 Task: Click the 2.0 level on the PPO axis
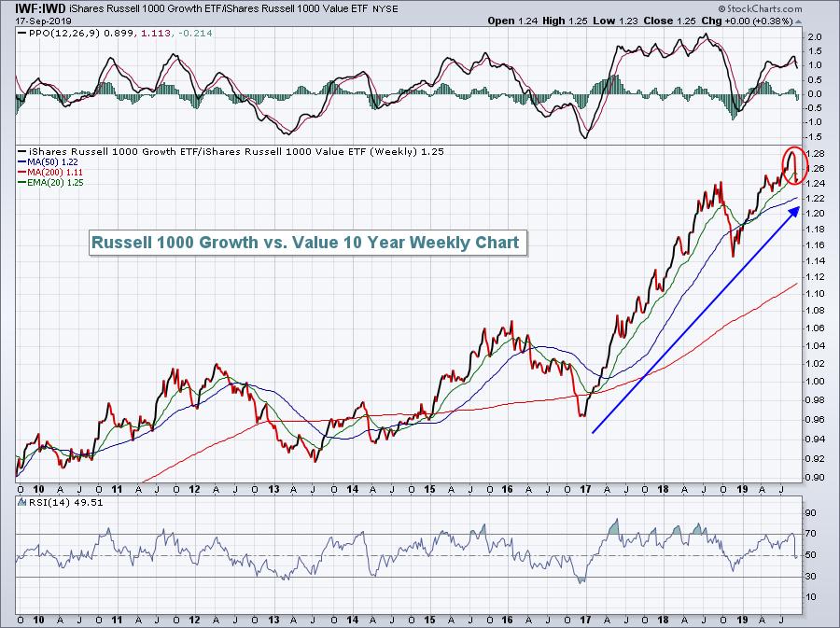(x=815, y=36)
